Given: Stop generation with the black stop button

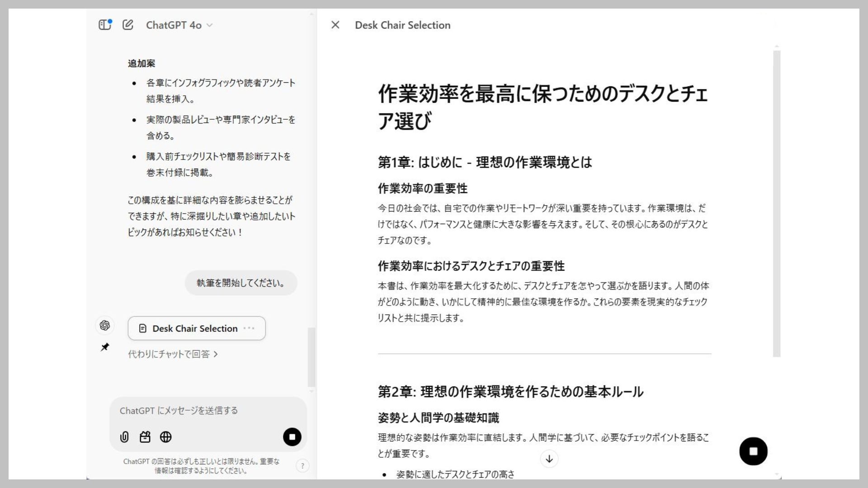Looking at the screenshot, I should tap(292, 437).
